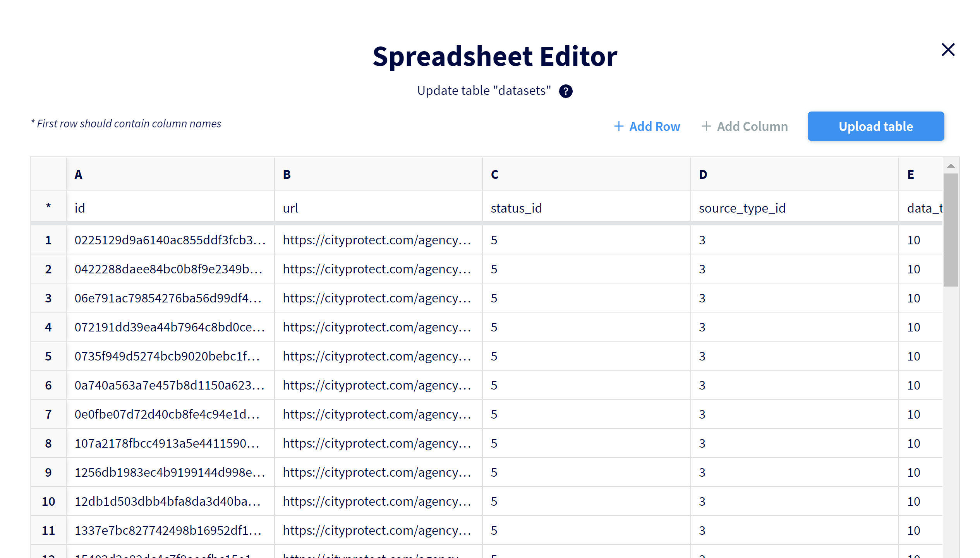Select column header B
Screen dimensions: 980x558
pos(378,174)
